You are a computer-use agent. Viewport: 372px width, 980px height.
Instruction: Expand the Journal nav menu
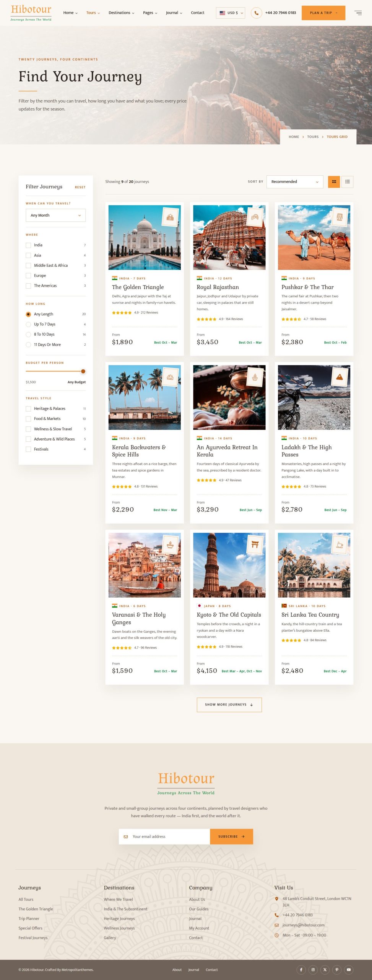pyautogui.click(x=174, y=13)
